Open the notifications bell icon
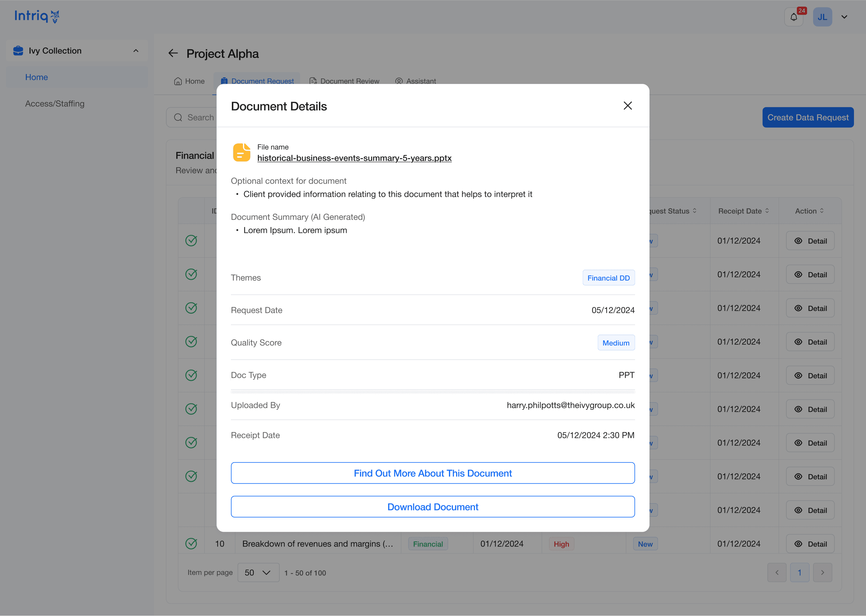Screen dimensions: 866x616 [x=794, y=17]
